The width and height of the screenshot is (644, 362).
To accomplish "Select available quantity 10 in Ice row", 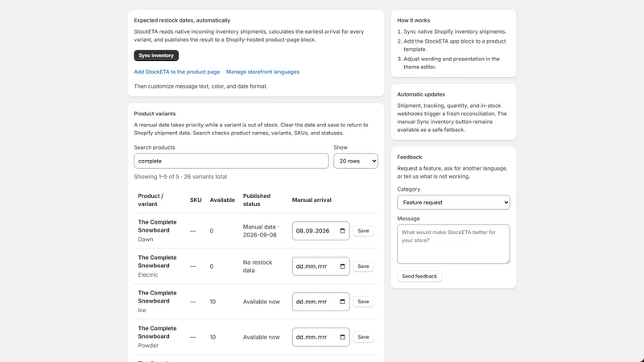I will (x=213, y=302).
